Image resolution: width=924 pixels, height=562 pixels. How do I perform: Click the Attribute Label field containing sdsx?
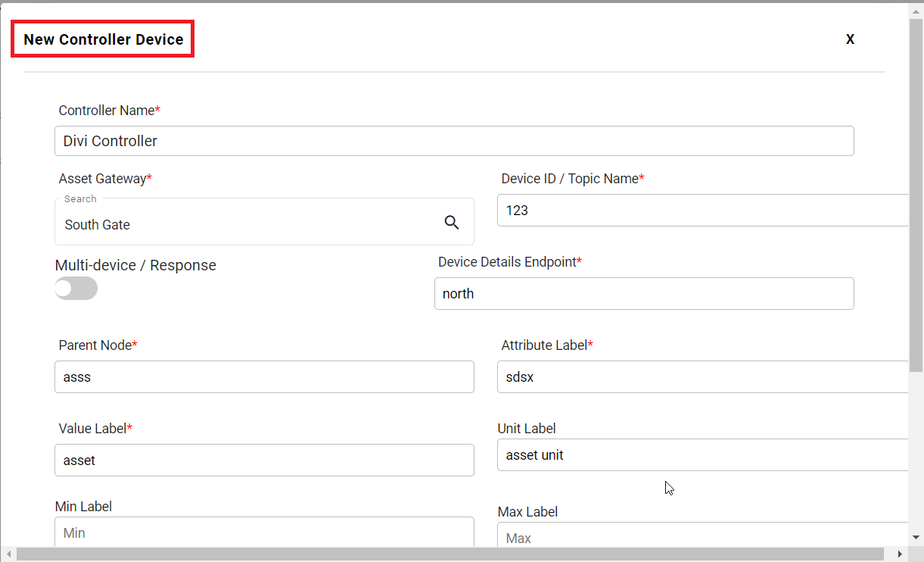(703, 376)
